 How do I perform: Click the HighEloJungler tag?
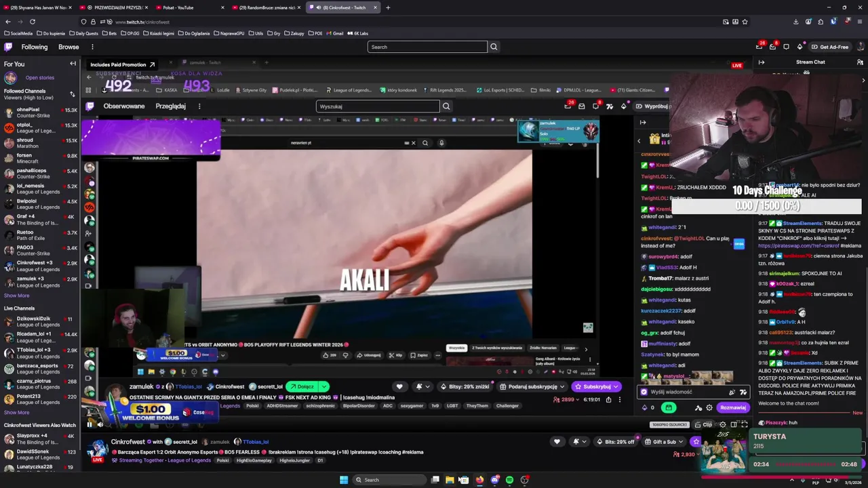pos(294,460)
